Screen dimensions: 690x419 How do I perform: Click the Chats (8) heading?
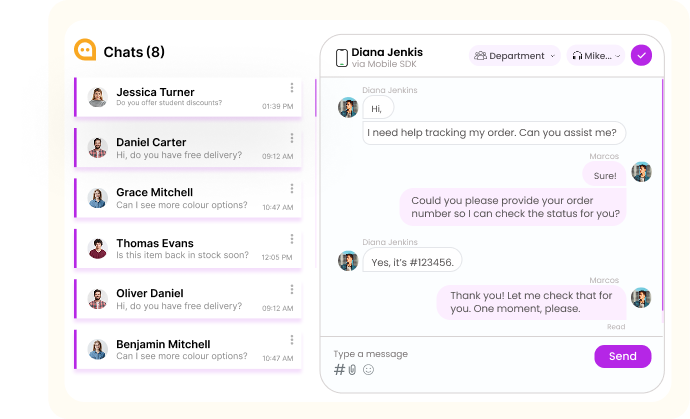pos(134,51)
